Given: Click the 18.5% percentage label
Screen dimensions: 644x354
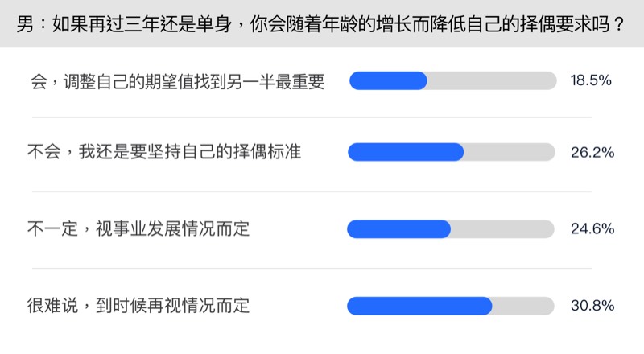Looking at the screenshot, I should [x=592, y=81].
